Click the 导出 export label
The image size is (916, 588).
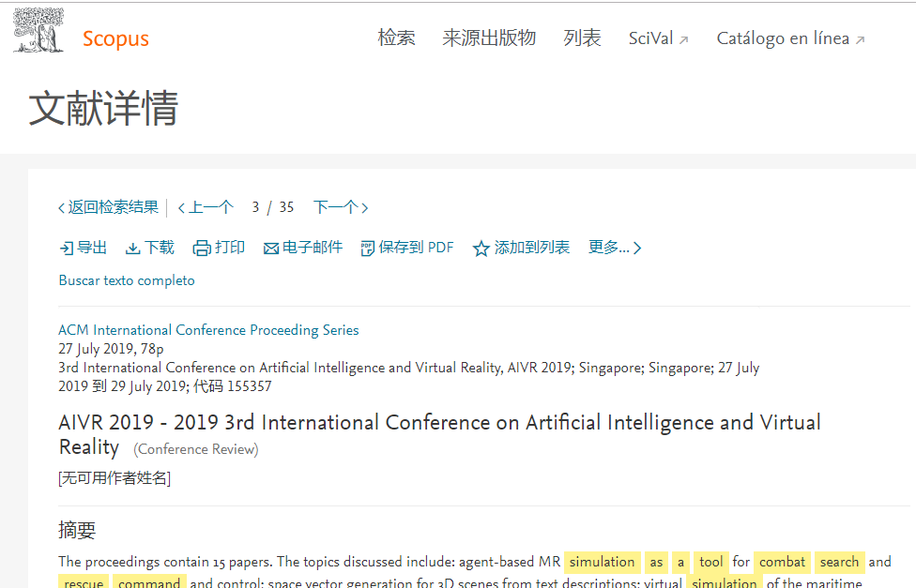point(92,248)
